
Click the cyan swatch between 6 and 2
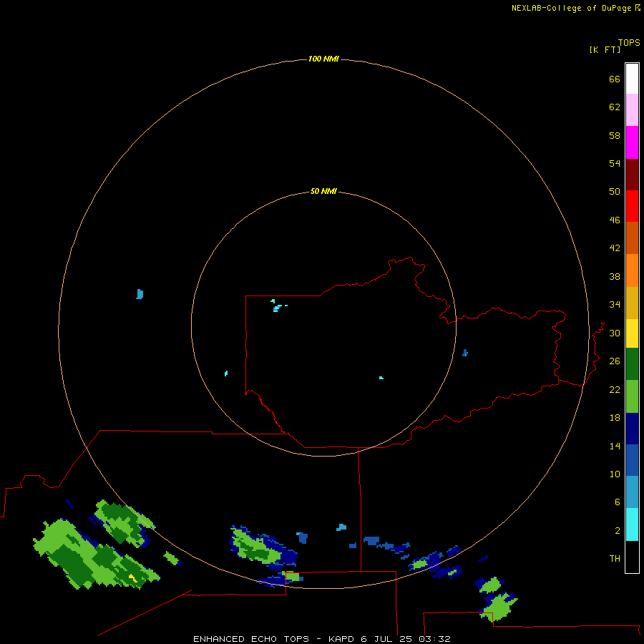pyautogui.click(x=632, y=525)
